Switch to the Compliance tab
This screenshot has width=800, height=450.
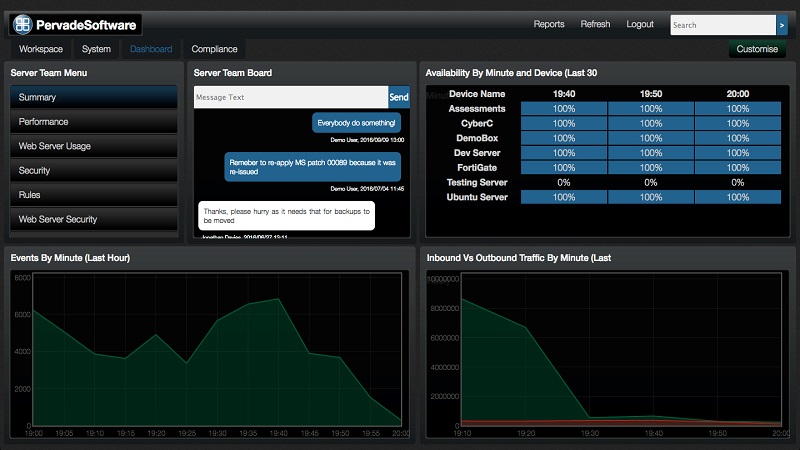click(214, 49)
